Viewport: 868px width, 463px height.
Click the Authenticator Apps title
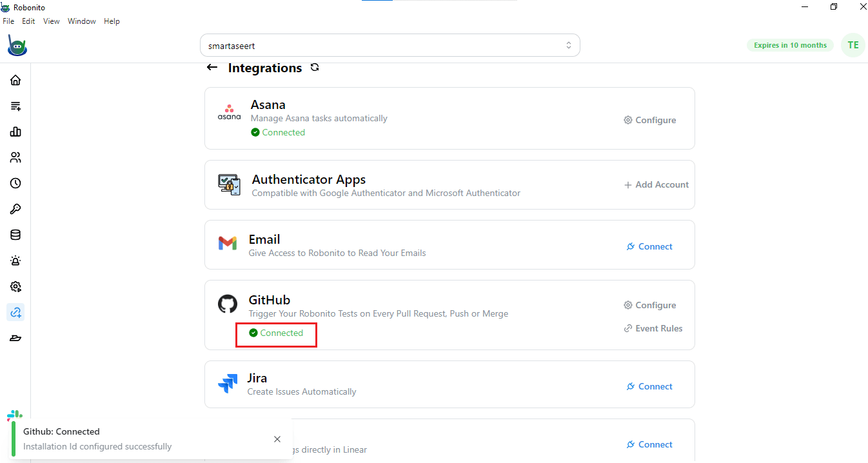(x=309, y=179)
